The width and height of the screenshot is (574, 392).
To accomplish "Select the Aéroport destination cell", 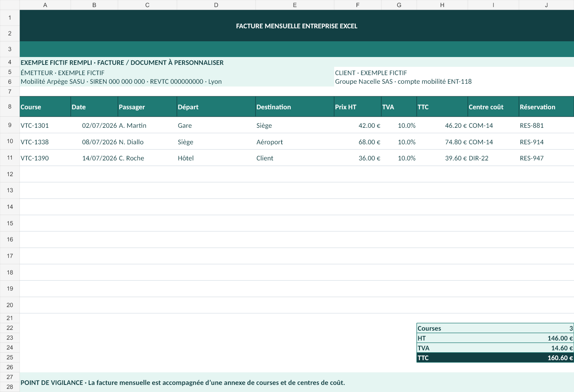I will (x=295, y=142).
